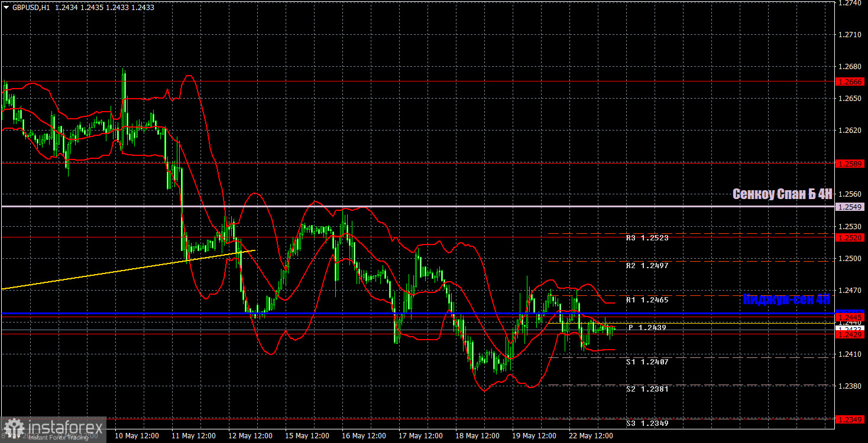Click the 19 May 12:00 time label
The image size is (868, 443).
[534, 435]
